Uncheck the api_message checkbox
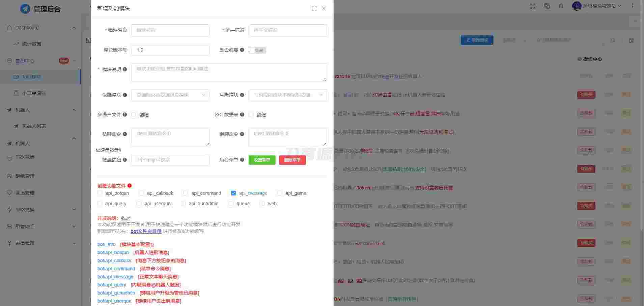The image size is (644, 306). 233,193
